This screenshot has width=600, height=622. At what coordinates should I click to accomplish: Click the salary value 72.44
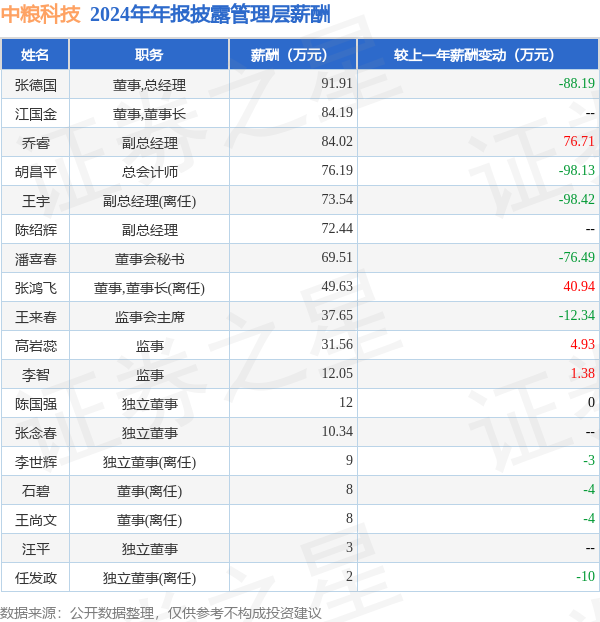click(x=337, y=228)
